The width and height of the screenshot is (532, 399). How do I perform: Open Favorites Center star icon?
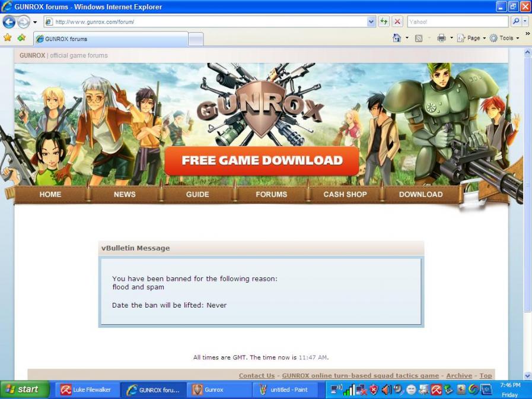tap(8, 38)
